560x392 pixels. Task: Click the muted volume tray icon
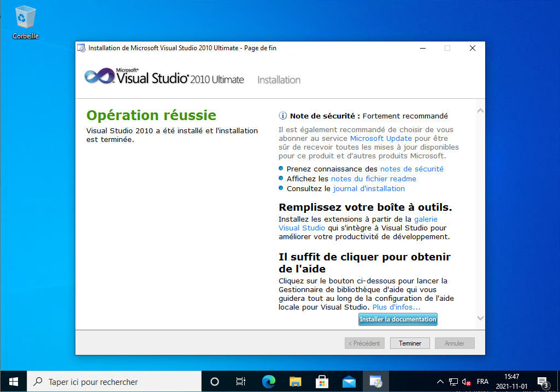point(466,382)
